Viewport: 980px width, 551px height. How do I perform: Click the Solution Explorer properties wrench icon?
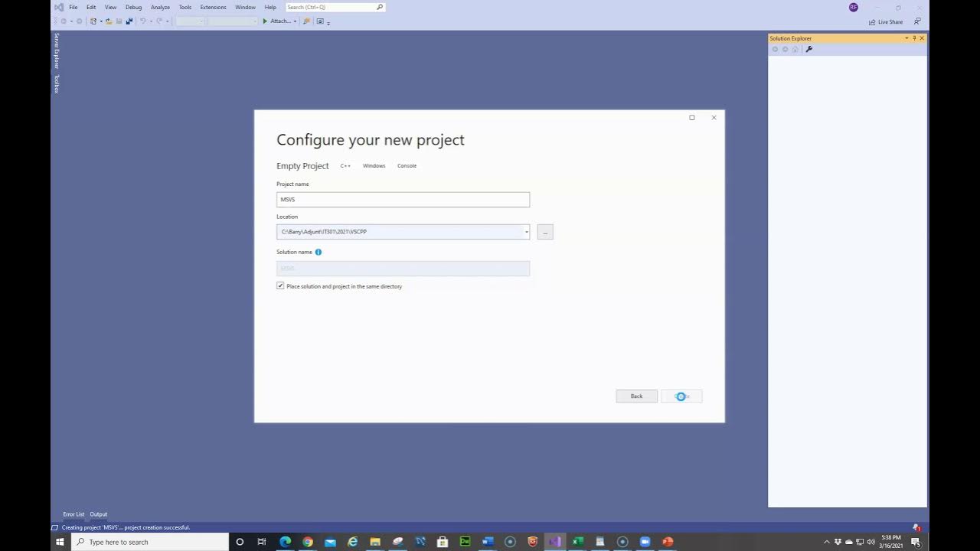pos(808,49)
